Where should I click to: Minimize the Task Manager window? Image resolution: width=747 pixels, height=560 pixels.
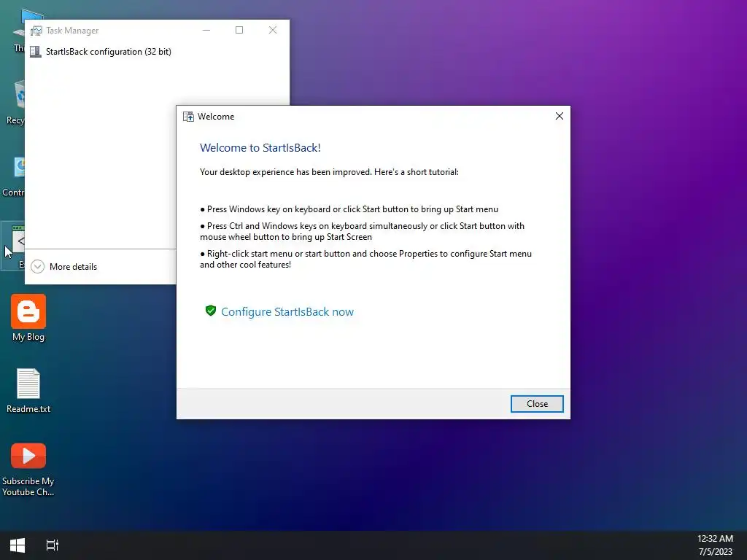tap(206, 30)
